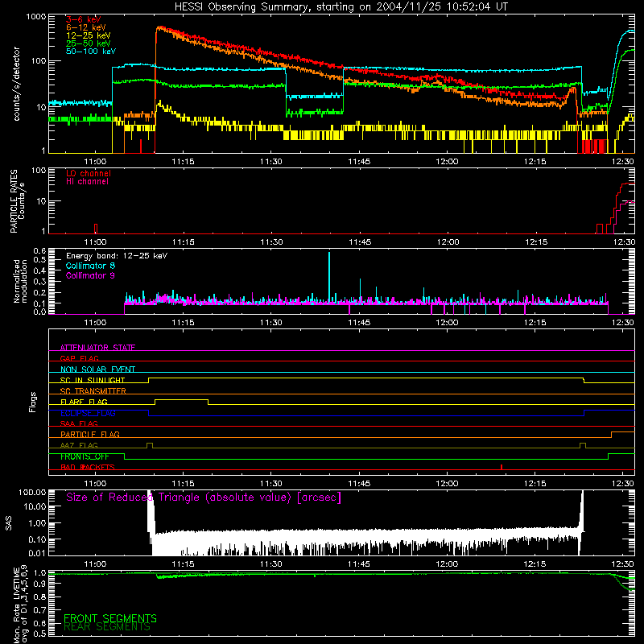
Task: Click the "0.01" y-axis value in SAS panel
Action: (x=37, y=553)
